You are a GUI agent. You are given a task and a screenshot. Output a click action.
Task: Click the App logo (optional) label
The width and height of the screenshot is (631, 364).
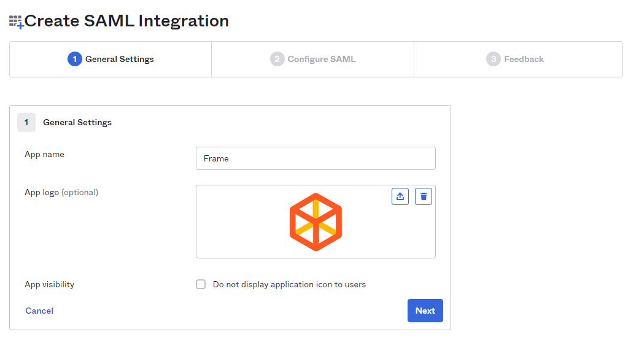pos(61,192)
